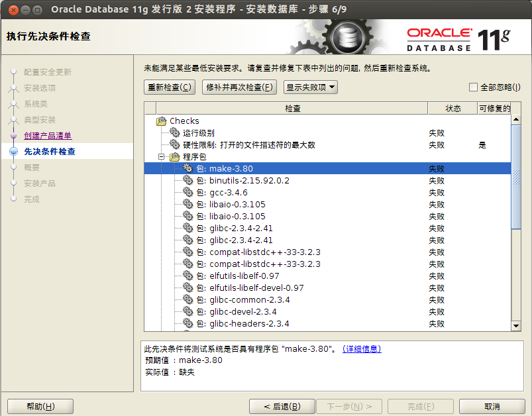Viewport: 532px width, 416px height.
Task: Click the 配置安全更新 step
Action: click(48, 72)
